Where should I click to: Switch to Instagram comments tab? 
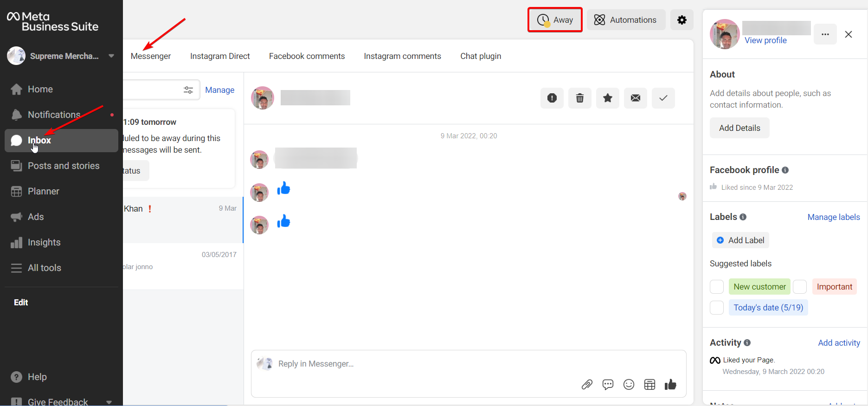pyautogui.click(x=402, y=56)
